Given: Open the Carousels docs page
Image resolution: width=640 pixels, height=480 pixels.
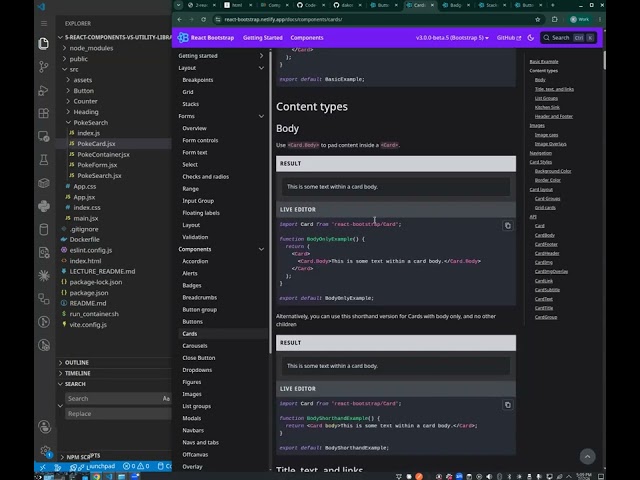Looking at the screenshot, I should [x=195, y=346].
